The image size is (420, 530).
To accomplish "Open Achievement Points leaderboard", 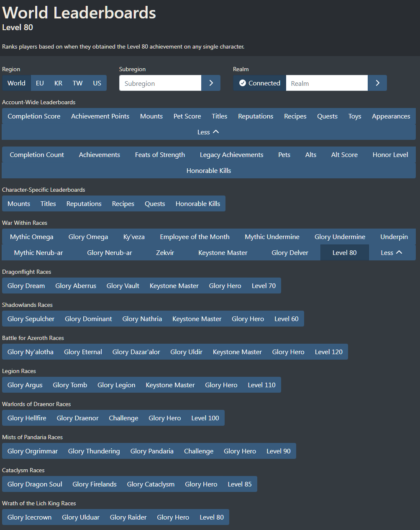I will [100, 116].
